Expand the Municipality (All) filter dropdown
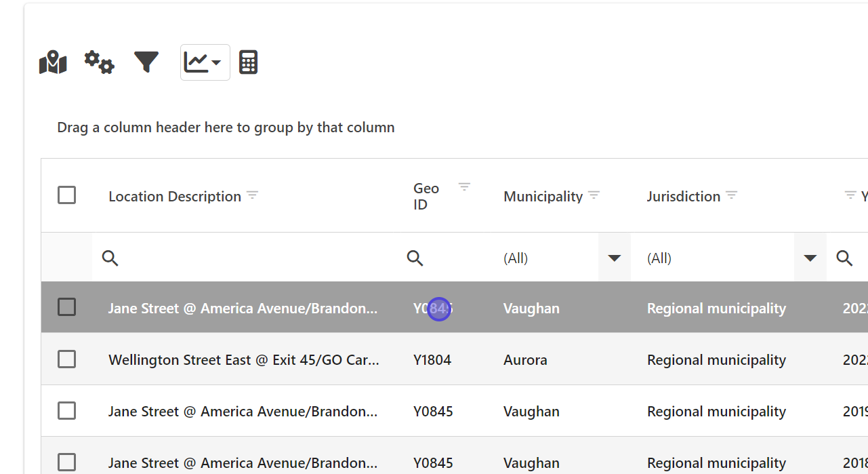Screen dimensions: 868x474 tap(614, 258)
